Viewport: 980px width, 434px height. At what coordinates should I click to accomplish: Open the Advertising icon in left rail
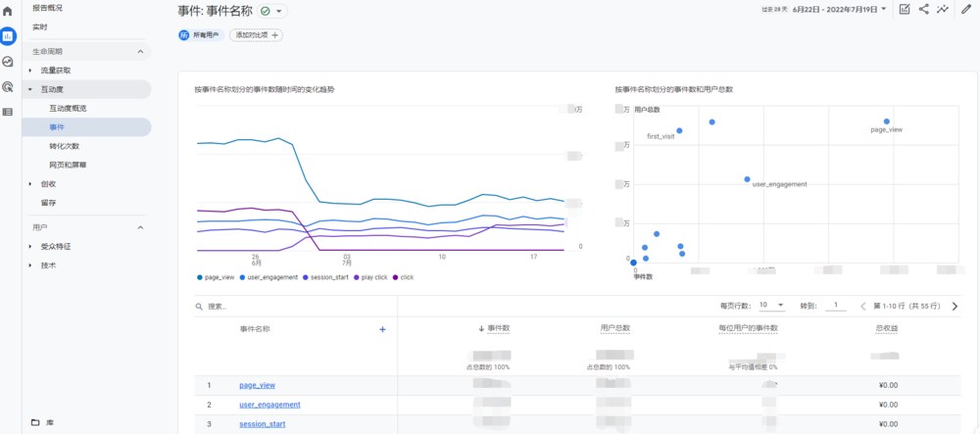click(x=8, y=86)
